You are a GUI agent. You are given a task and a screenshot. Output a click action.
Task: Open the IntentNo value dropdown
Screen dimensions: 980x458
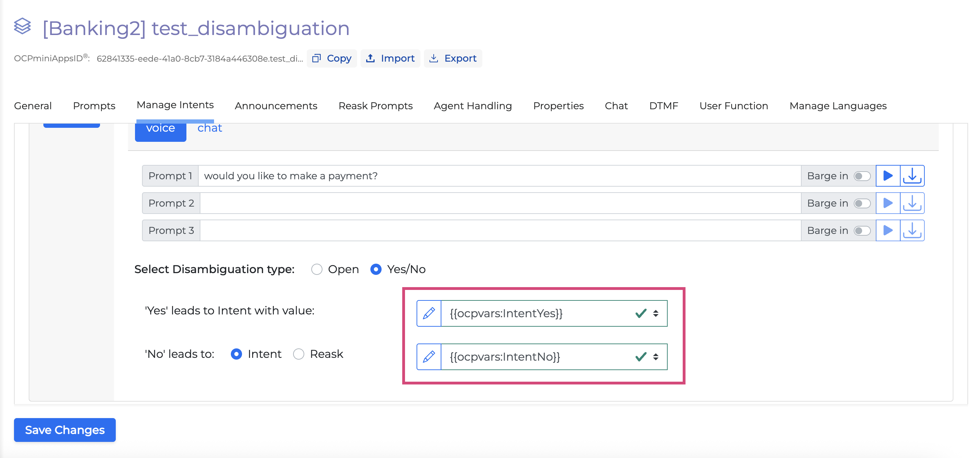[655, 357]
